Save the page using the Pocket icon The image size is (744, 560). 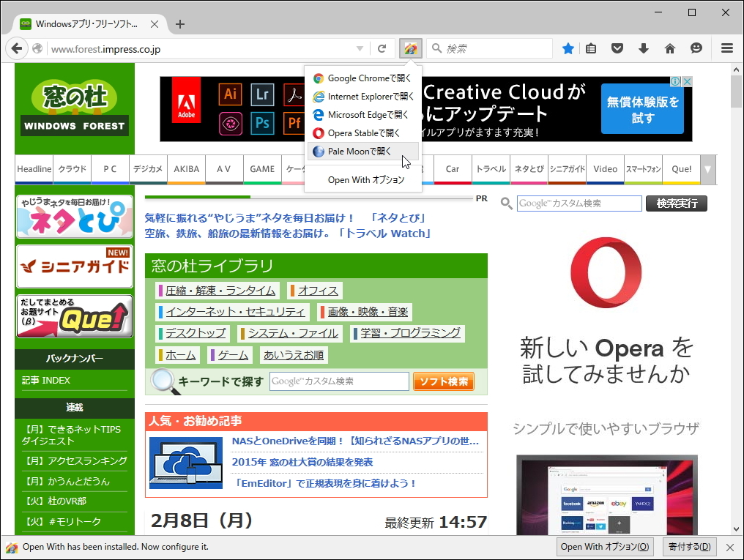click(x=617, y=48)
